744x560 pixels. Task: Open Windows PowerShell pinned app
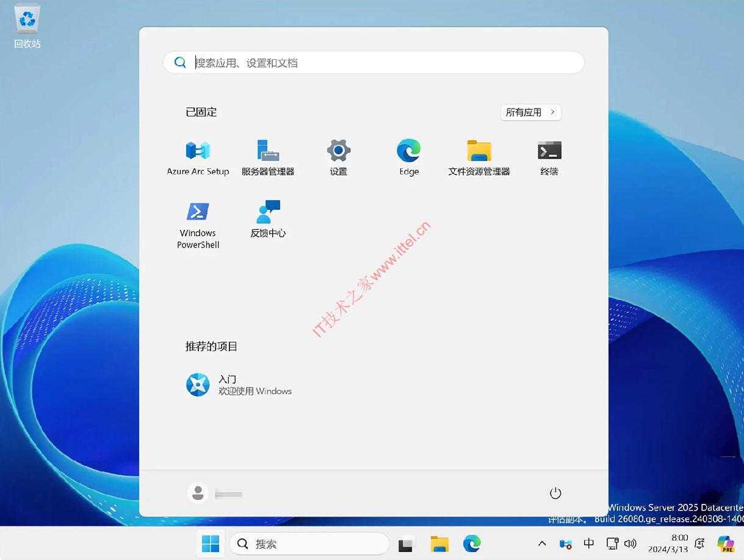click(x=198, y=225)
